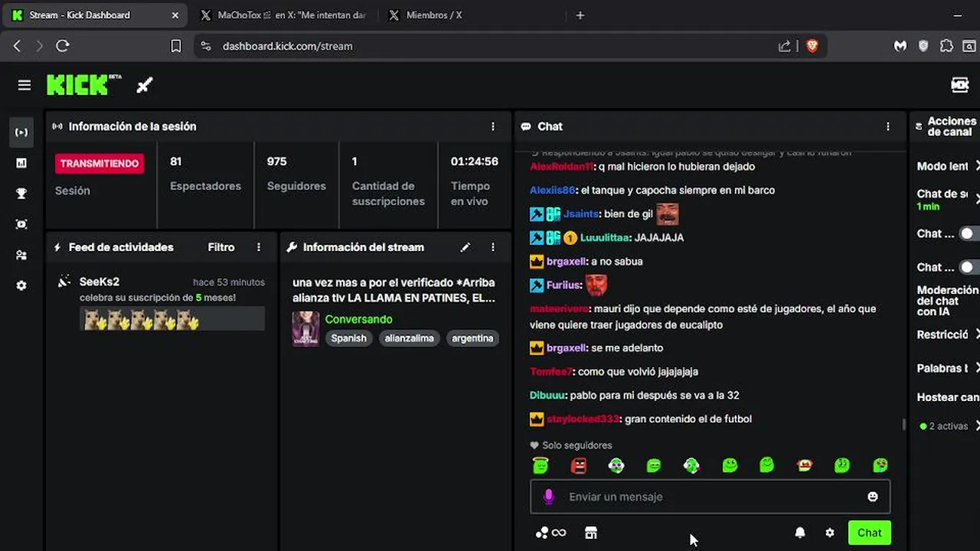The height and width of the screenshot is (551, 980).
Task: Open the analytics chart icon in the sidebar
Action: 21,163
